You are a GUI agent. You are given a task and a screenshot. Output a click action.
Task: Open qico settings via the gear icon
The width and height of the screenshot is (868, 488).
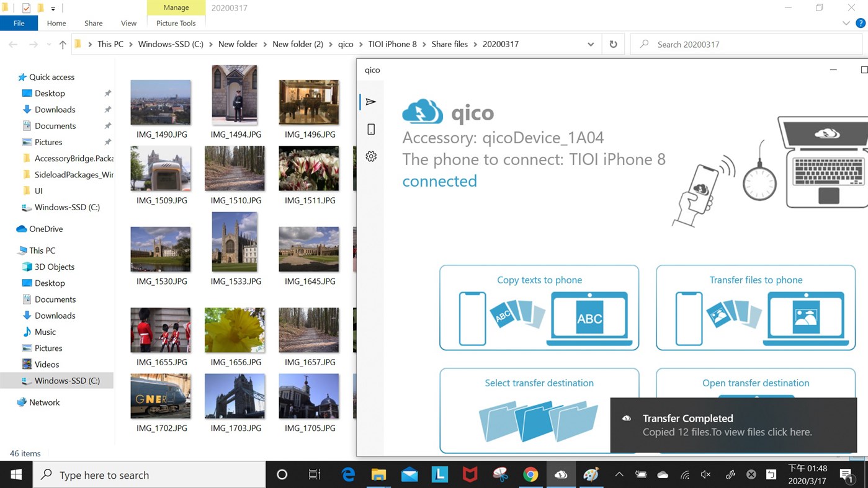click(370, 156)
